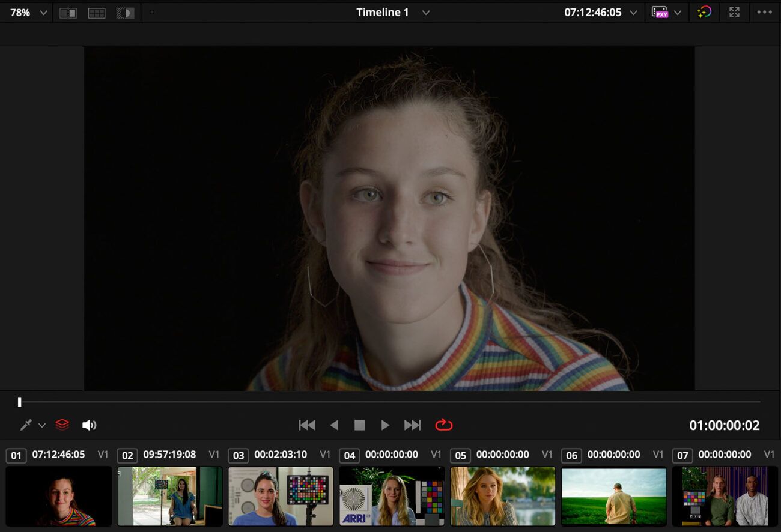Image resolution: width=781 pixels, height=532 pixels.
Task: Expand the eyedropper tool chevron
Action: coord(41,425)
